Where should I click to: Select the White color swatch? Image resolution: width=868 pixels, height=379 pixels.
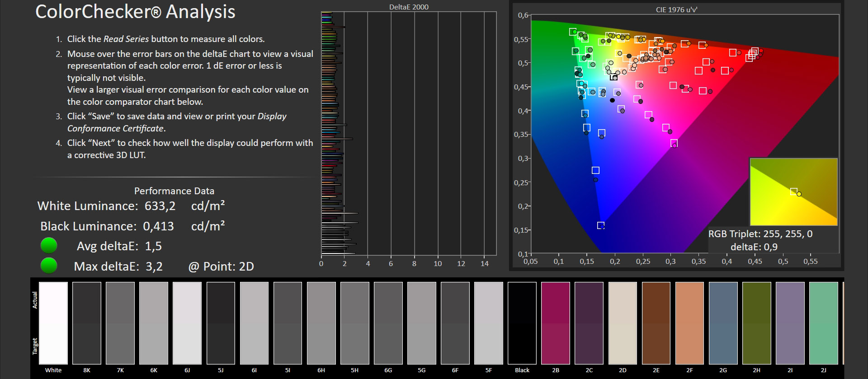53,323
